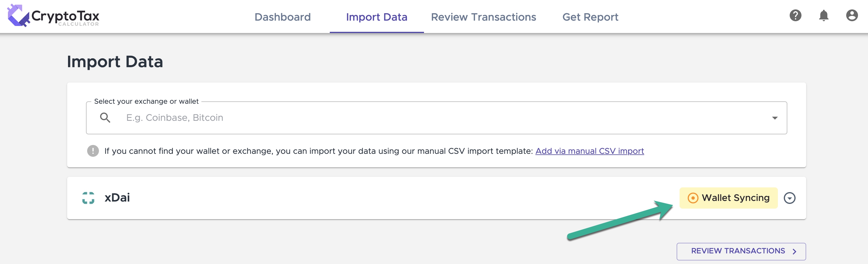
Task: Expand the exchange or wallet dropdown arrow
Action: (775, 118)
